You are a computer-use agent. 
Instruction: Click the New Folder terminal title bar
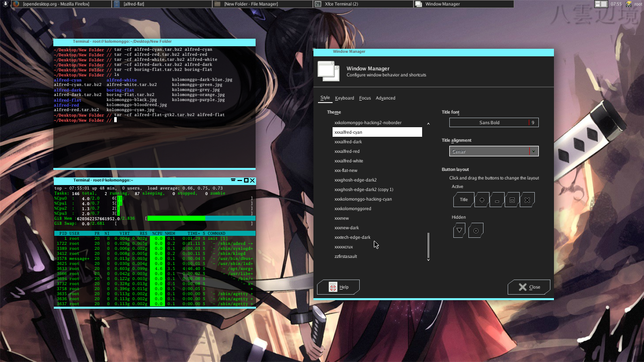coord(154,41)
